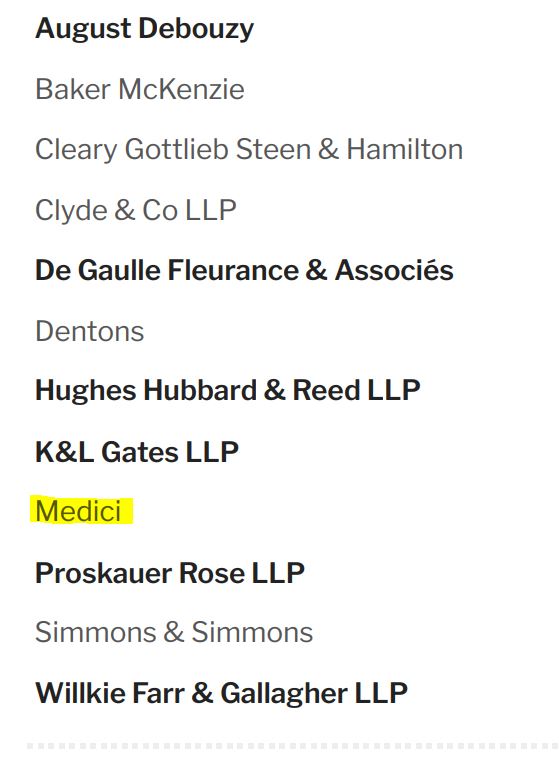Open De Gaulle Fleurance & Associés

244,270
